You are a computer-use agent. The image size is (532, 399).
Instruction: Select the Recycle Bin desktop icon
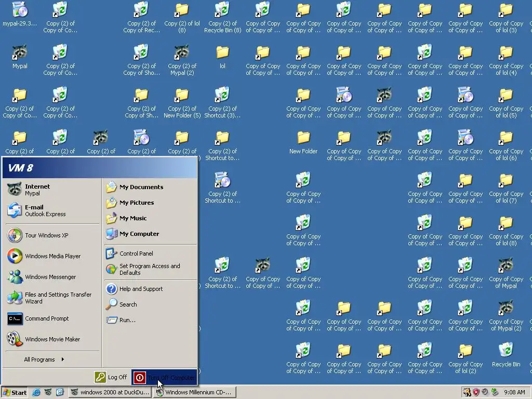[x=506, y=355]
